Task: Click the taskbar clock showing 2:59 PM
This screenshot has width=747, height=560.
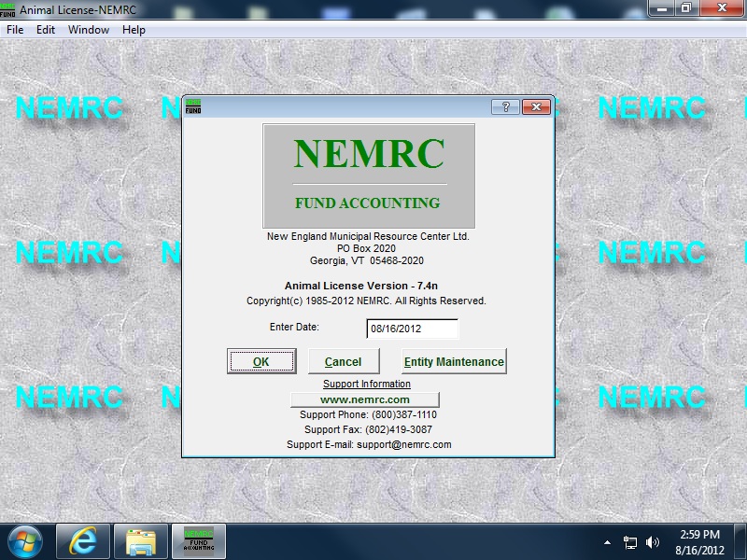Action: click(699, 542)
